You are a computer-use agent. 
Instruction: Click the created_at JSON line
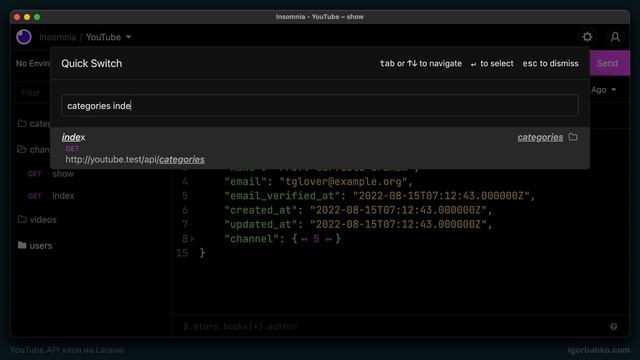(358, 210)
